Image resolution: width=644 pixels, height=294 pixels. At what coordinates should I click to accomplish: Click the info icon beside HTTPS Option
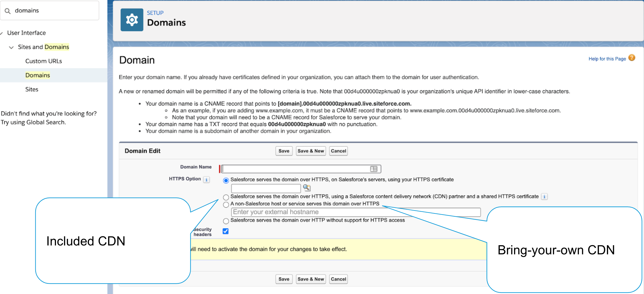pyautogui.click(x=206, y=180)
